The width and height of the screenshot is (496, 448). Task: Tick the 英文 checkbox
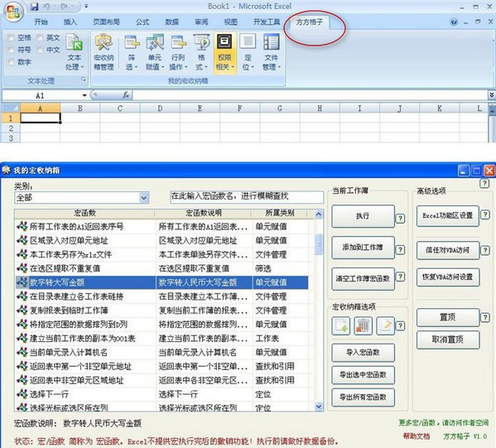40,38
